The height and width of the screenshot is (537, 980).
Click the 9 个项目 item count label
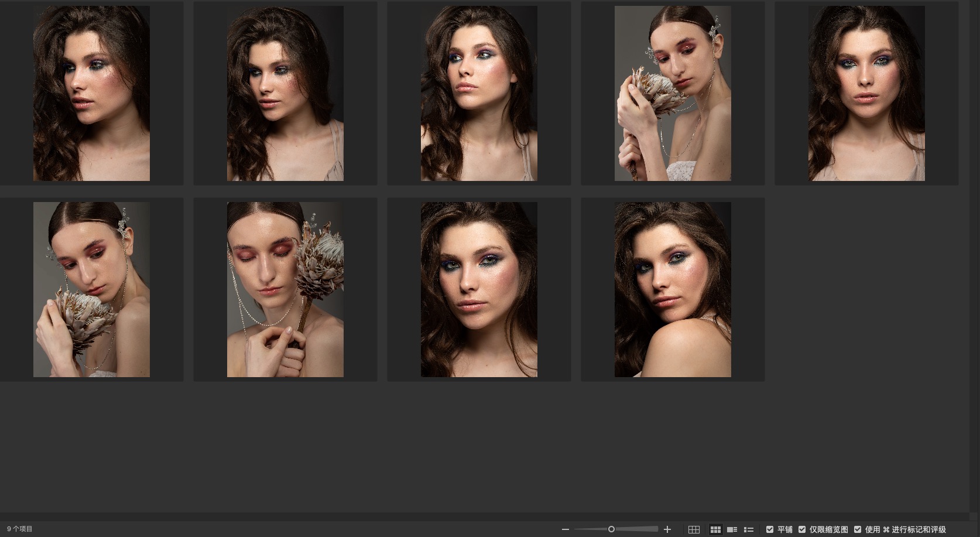point(20,529)
